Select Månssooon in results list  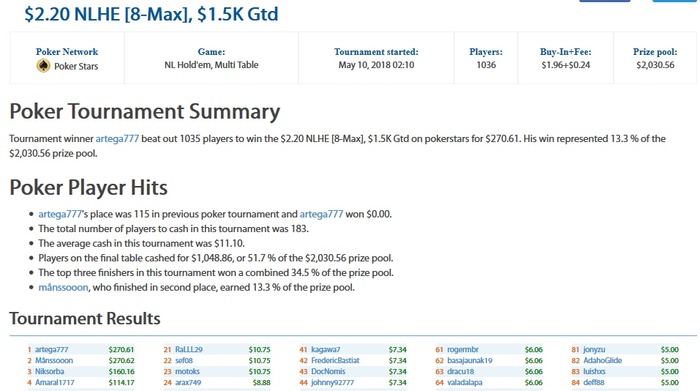pos(54,361)
